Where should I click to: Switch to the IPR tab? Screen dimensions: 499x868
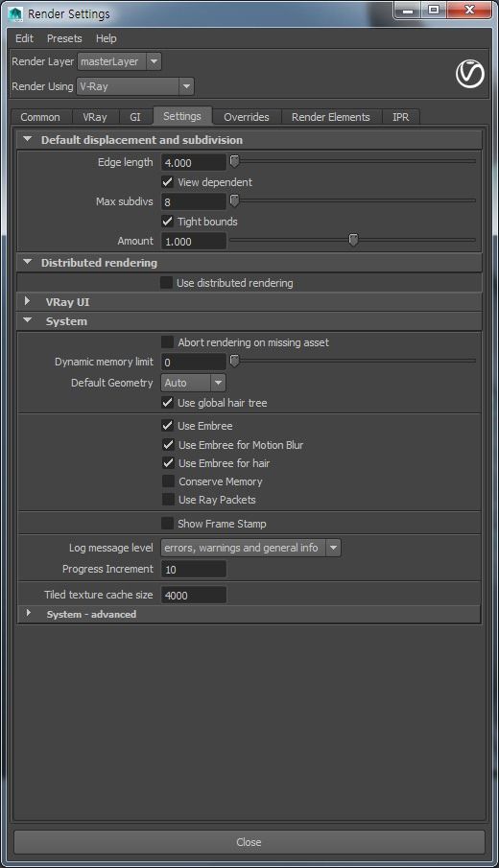click(x=400, y=117)
